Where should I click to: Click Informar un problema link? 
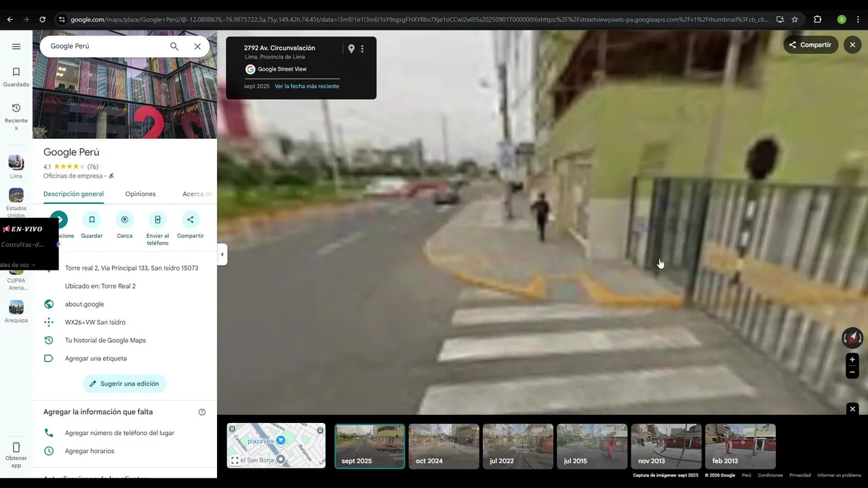point(840,475)
